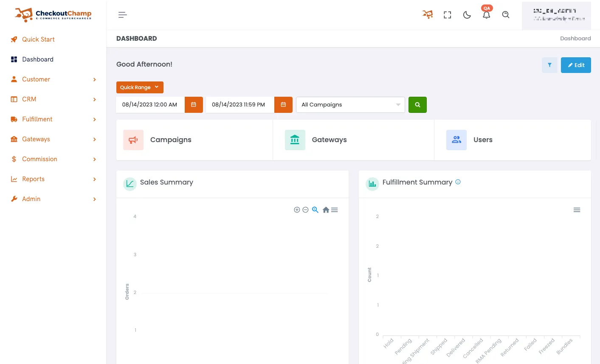Toggle dark mode with the moon icon
Screen dimensions: 600x364
coord(467,14)
